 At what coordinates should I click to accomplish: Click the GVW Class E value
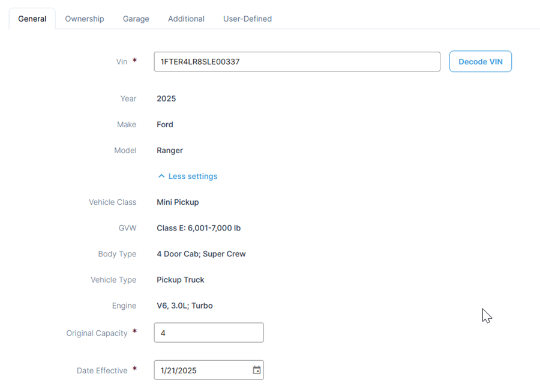point(199,228)
